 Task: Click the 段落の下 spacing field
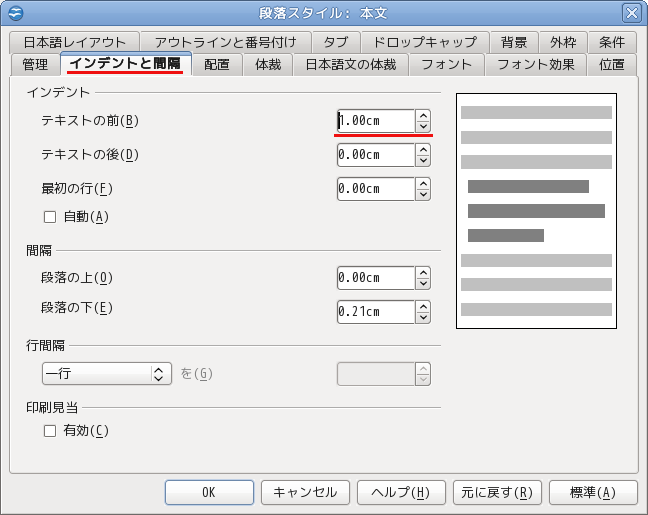376,312
